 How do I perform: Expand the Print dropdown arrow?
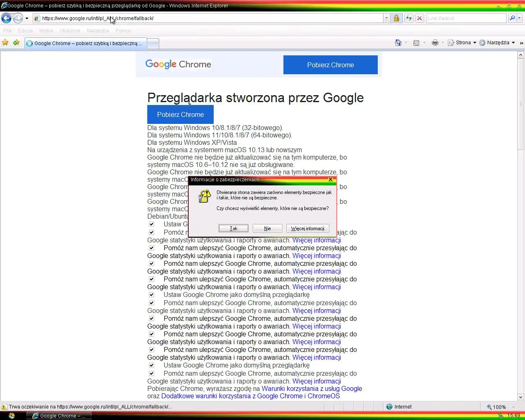pos(443,43)
